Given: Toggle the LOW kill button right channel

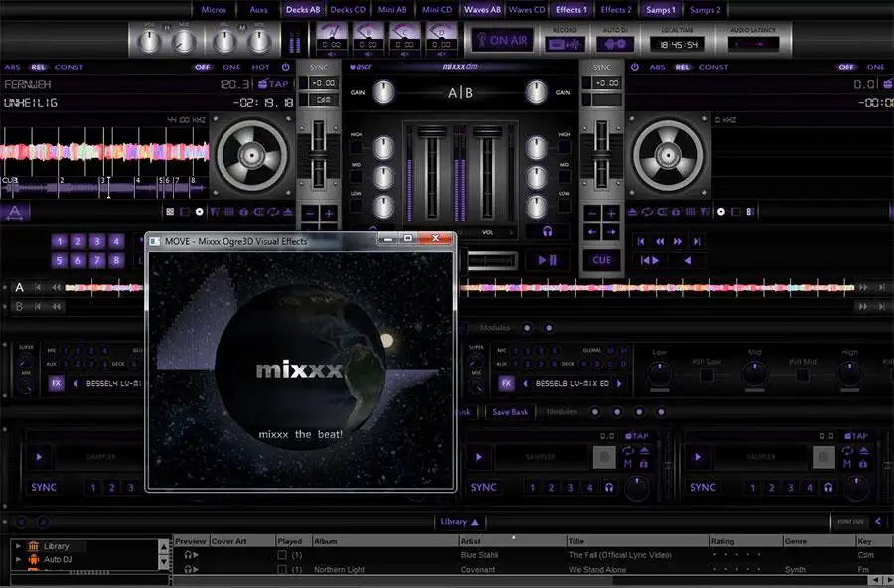Looking at the screenshot, I should (564, 206).
